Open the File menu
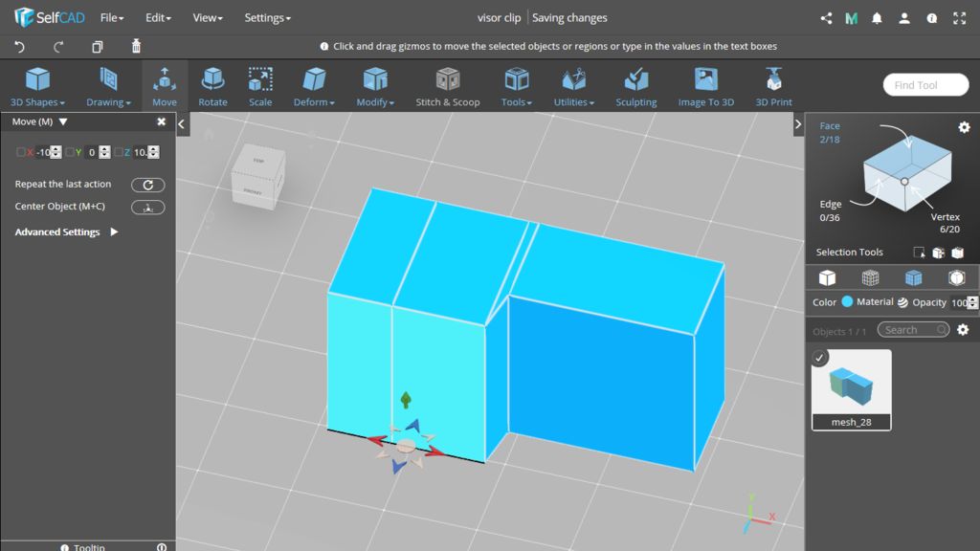The image size is (980, 551). coord(112,18)
